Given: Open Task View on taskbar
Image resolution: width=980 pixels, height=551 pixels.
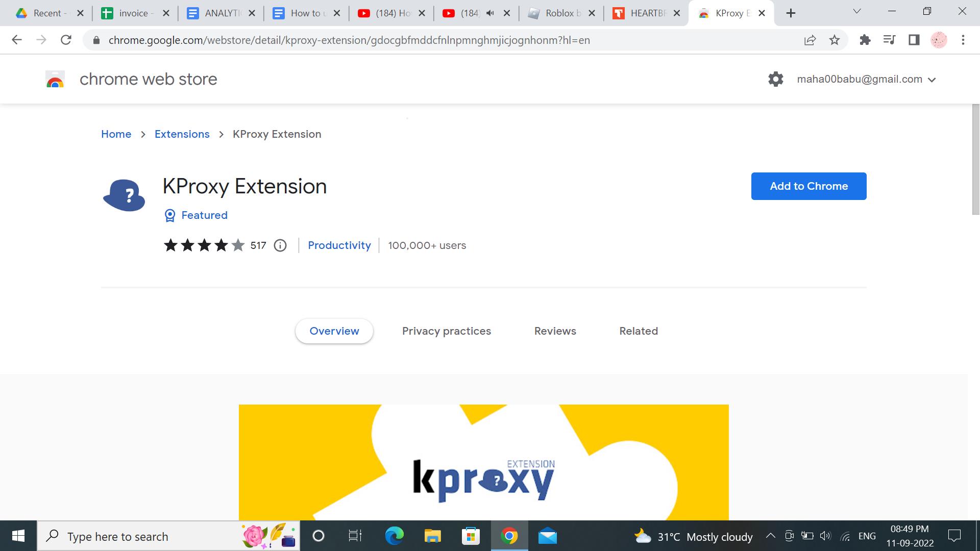Looking at the screenshot, I should point(355,536).
